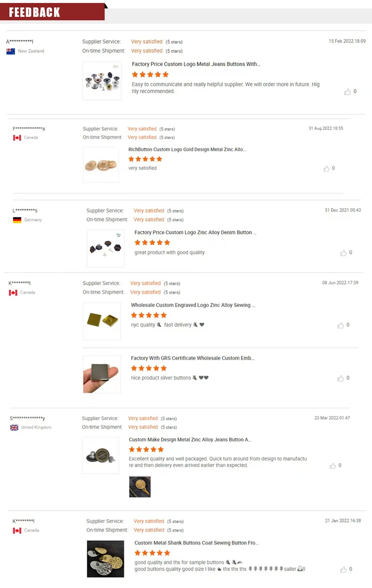Click thumbs-up on the Germany review

(x=343, y=253)
